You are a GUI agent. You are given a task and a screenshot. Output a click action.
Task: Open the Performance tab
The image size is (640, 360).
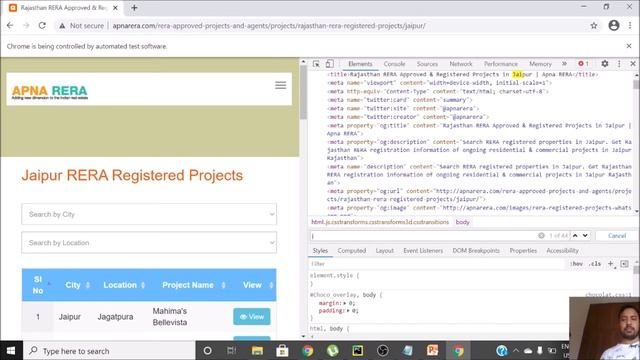[x=501, y=64]
